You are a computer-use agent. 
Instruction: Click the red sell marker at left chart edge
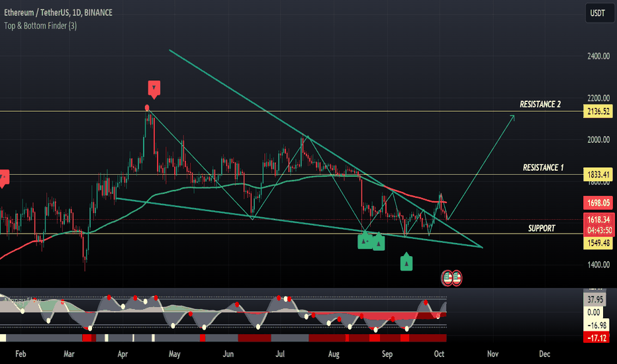3,178
